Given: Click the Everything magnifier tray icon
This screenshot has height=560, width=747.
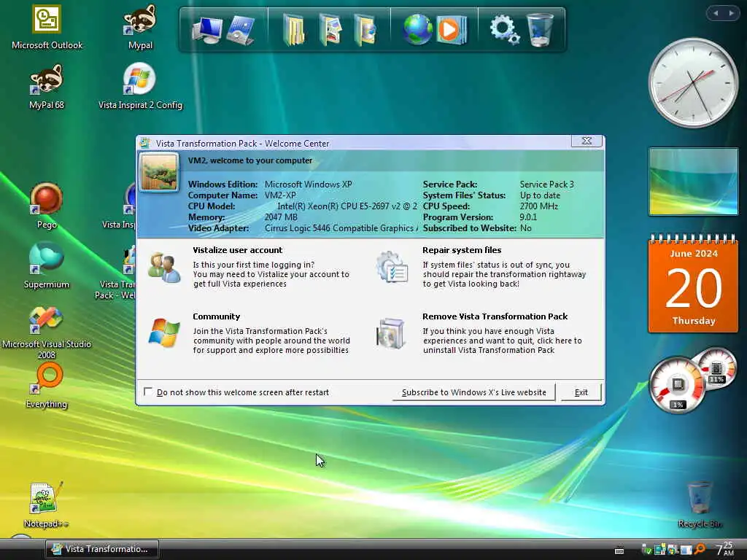Looking at the screenshot, I should pos(700,550).
